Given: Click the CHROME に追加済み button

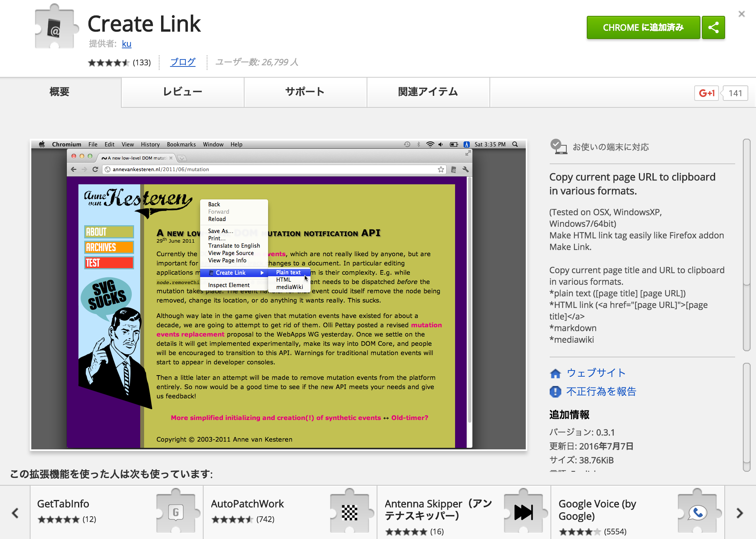Looking at the screenshot, I should point(643,27).
